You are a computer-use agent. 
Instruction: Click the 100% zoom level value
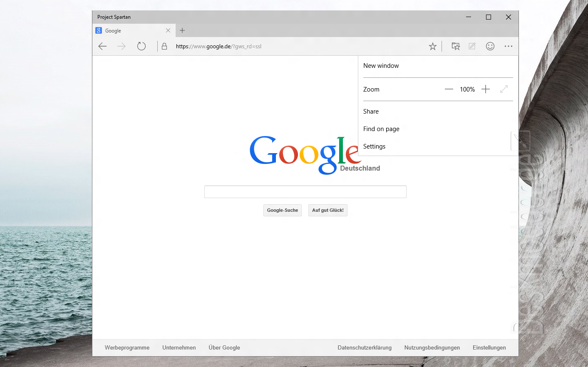467,89
